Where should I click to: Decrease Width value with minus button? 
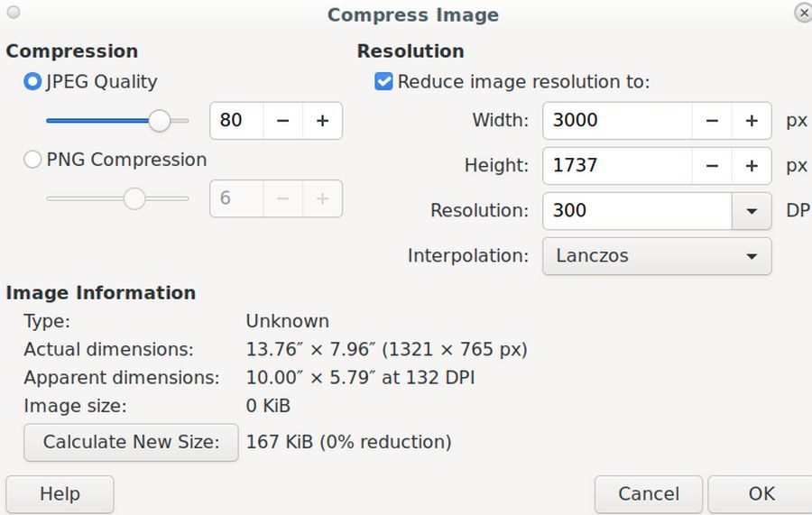click(713, 121)
